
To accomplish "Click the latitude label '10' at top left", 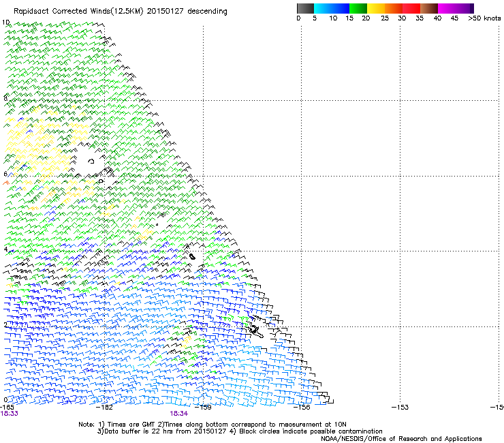I will (x=6, y=22).
